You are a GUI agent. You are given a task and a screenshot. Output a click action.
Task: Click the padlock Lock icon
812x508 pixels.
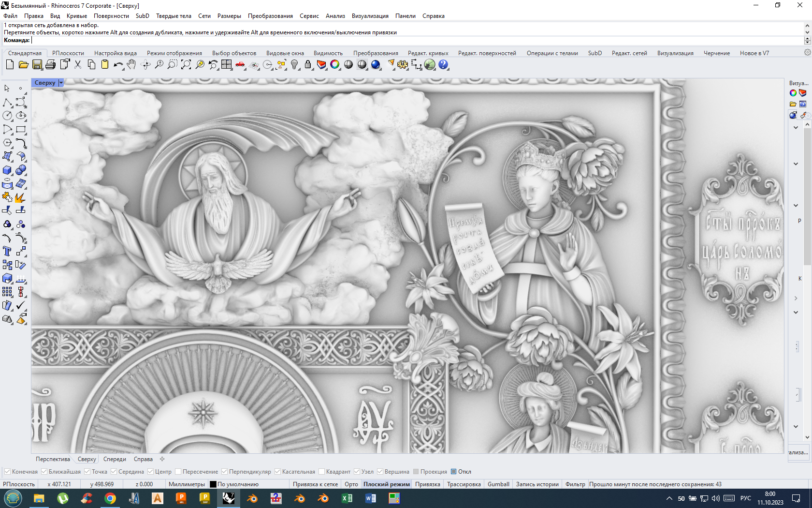(x=308, y=64)
